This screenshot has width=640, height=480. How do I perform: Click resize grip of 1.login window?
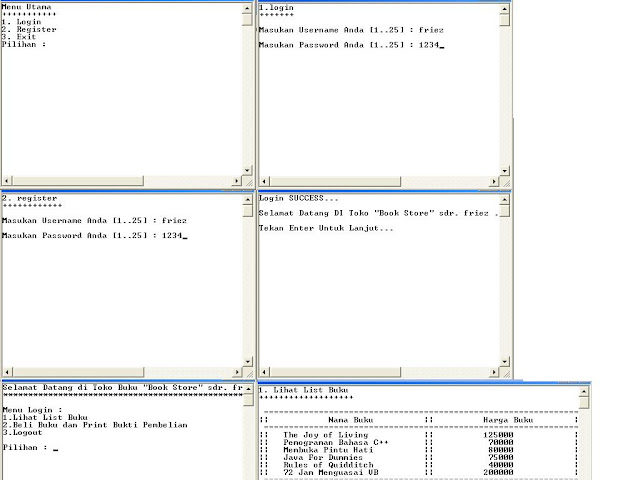[x=505, y=182]
